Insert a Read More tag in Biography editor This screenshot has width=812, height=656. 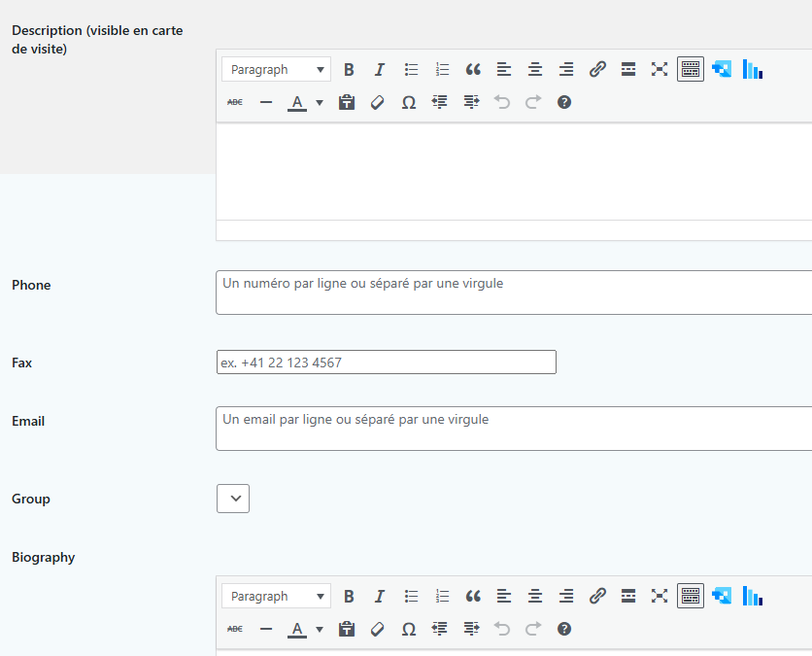tap(628, 596)
